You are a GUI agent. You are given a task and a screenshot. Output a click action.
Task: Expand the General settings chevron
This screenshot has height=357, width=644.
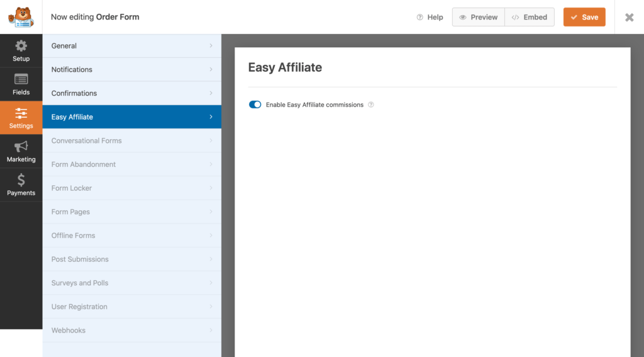pyautogui.click(x=211, y=46)
